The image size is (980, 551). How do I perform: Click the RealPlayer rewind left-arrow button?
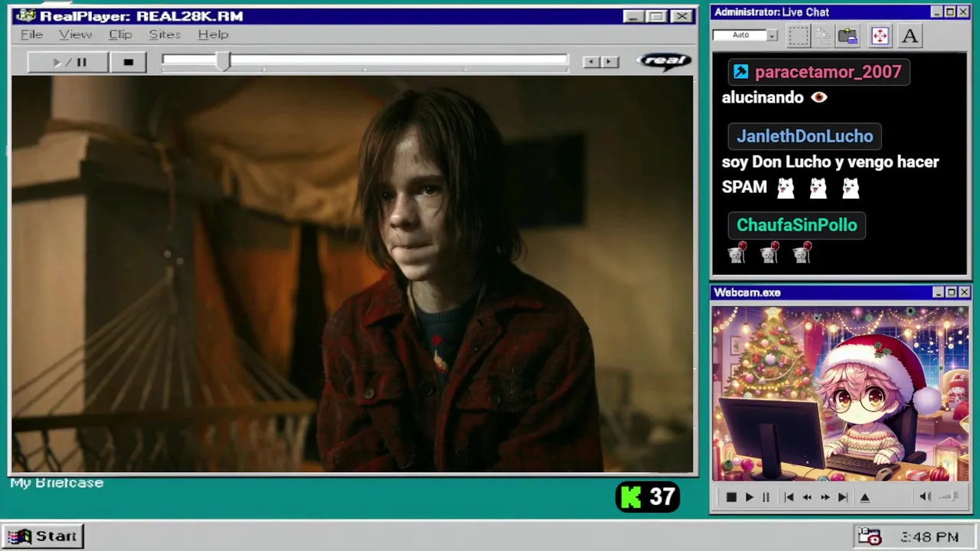(591, 62)
